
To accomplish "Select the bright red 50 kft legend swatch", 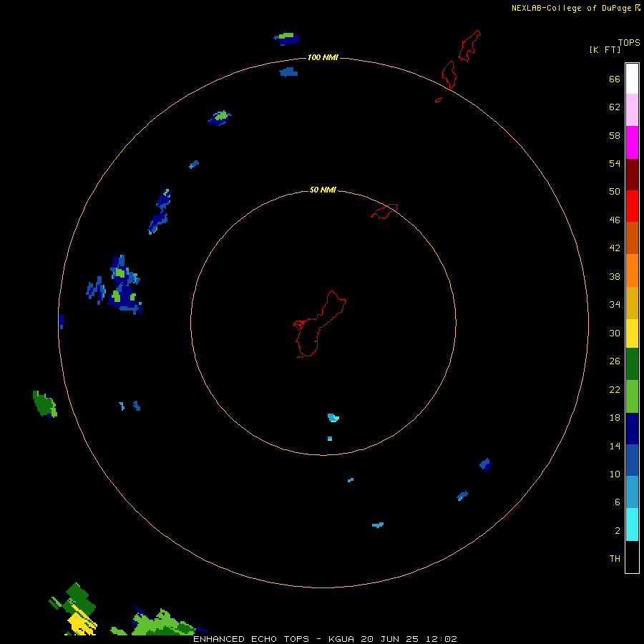I will tap(632, 206).
